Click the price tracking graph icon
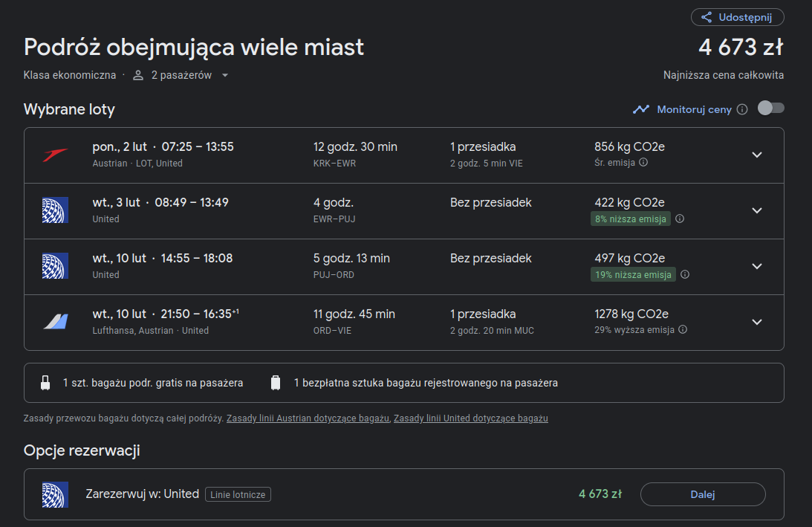The width and height of the screenshot is (812, 527). (640, 109)
